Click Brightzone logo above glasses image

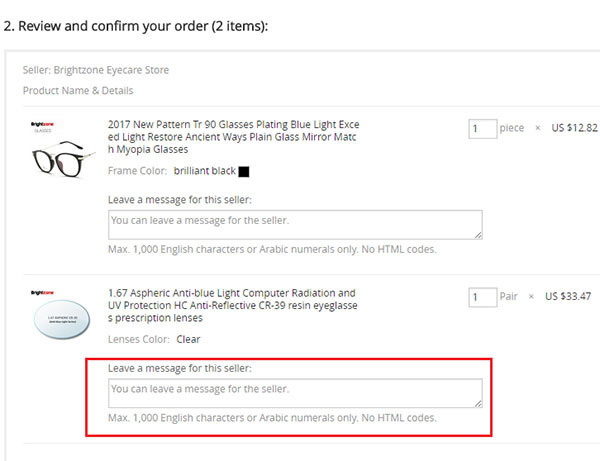point(42,124)
